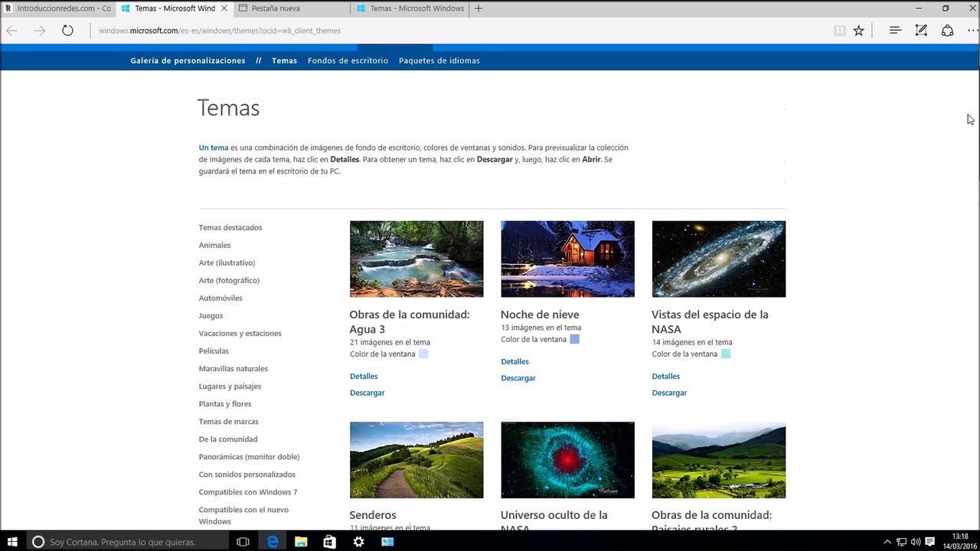Click Detalles under Vistas del espacio
This screenshot has width=980, height=551.
[x=666, y=376]
